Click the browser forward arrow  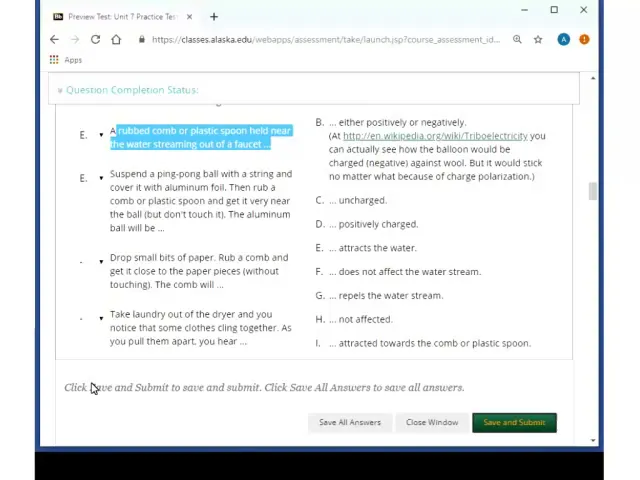(75, 40)
